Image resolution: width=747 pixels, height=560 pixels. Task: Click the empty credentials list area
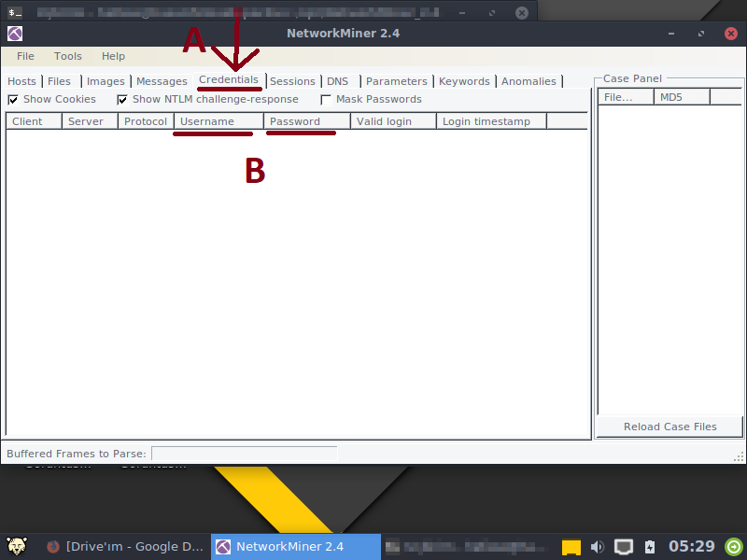click(297, 283)
